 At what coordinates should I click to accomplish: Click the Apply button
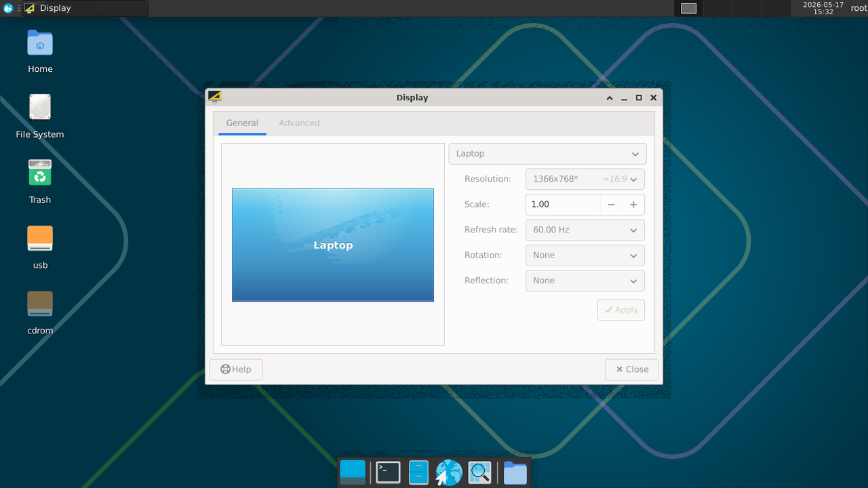pos(621,310)
